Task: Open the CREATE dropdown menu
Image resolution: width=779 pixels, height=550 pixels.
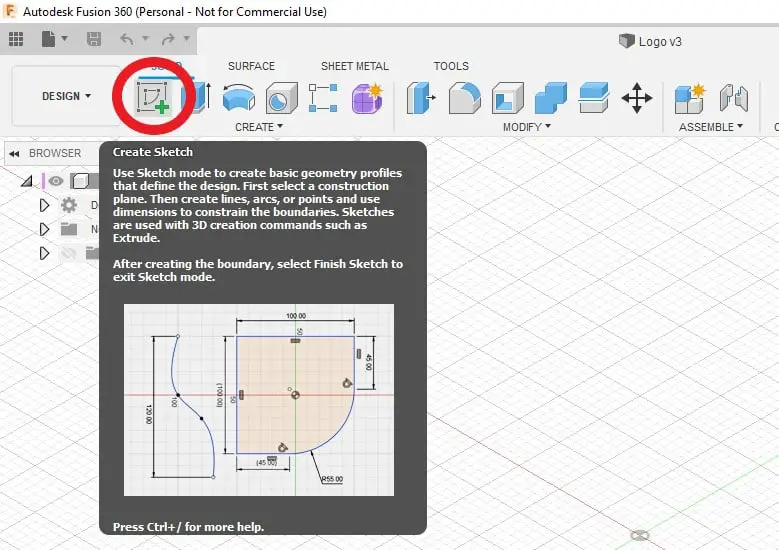Action: point(259,127)
